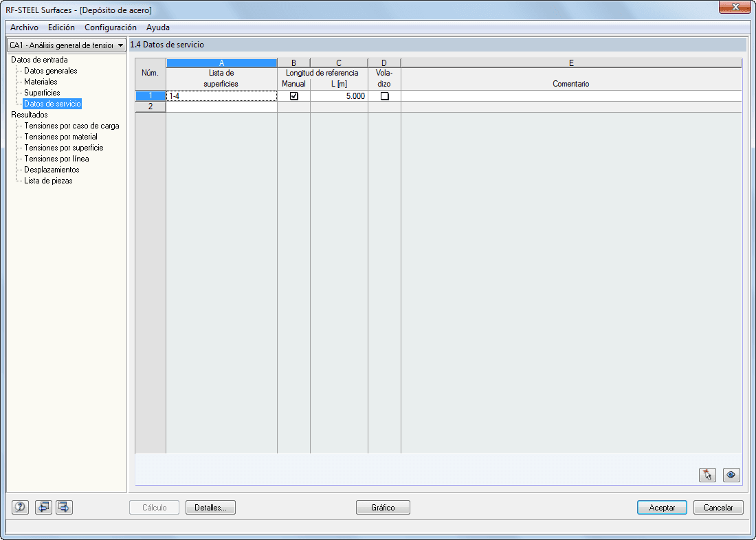This screenshot has height=540, width=756.
Task: Open the Configuración menu
Action: 111,27
